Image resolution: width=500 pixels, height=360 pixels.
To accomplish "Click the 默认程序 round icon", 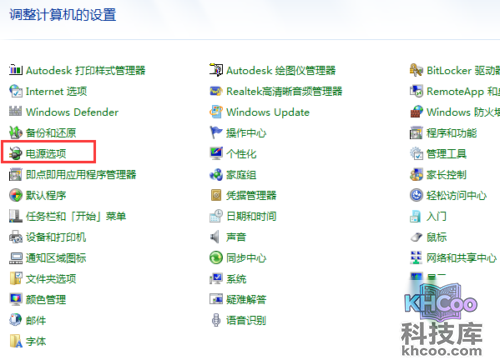I will click(x=16, y=195).
